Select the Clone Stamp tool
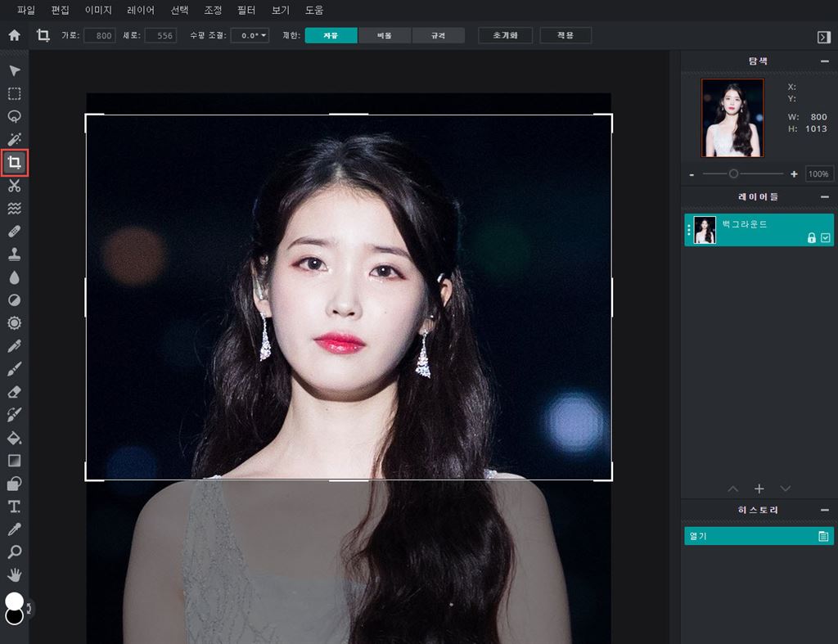This screenshot has height=644, width=838. point(15,254)
